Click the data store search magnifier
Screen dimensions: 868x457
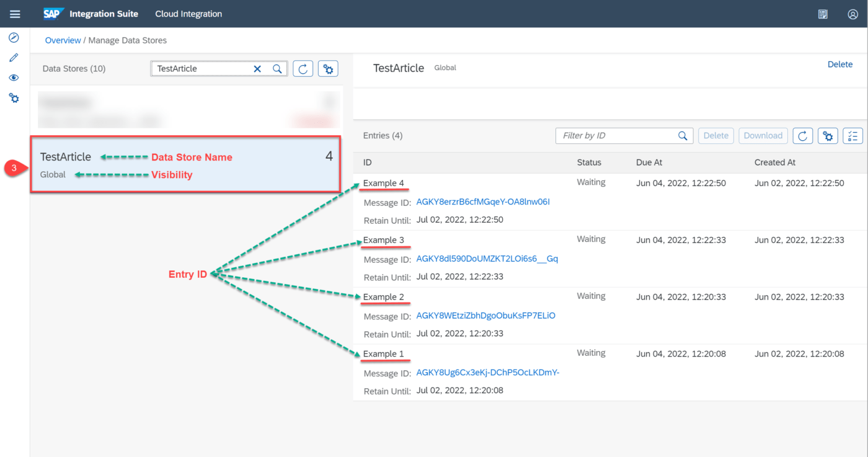[277, 69]
